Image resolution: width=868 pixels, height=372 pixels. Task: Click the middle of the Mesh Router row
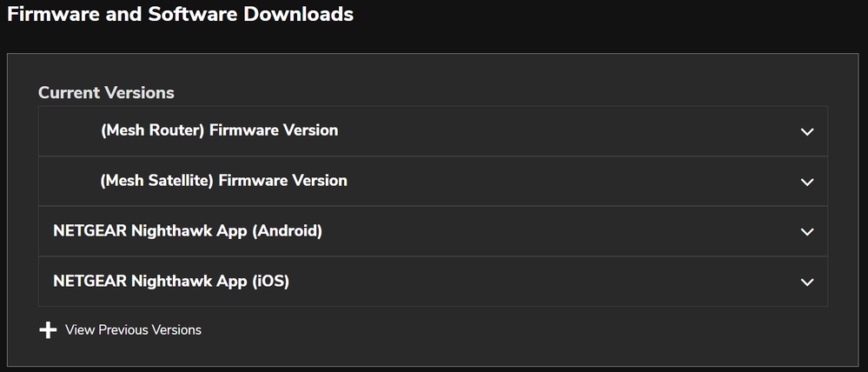(521, 131)
